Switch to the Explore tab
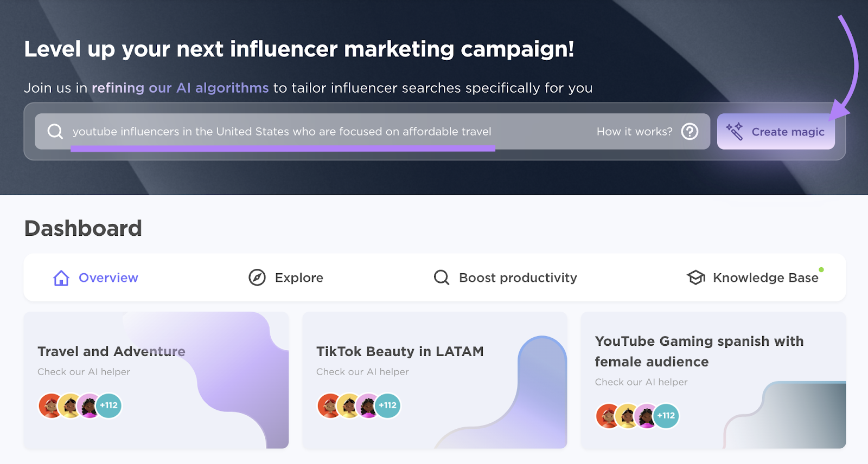868x464 pixels. pyautogui.click(x=299, y=278)
